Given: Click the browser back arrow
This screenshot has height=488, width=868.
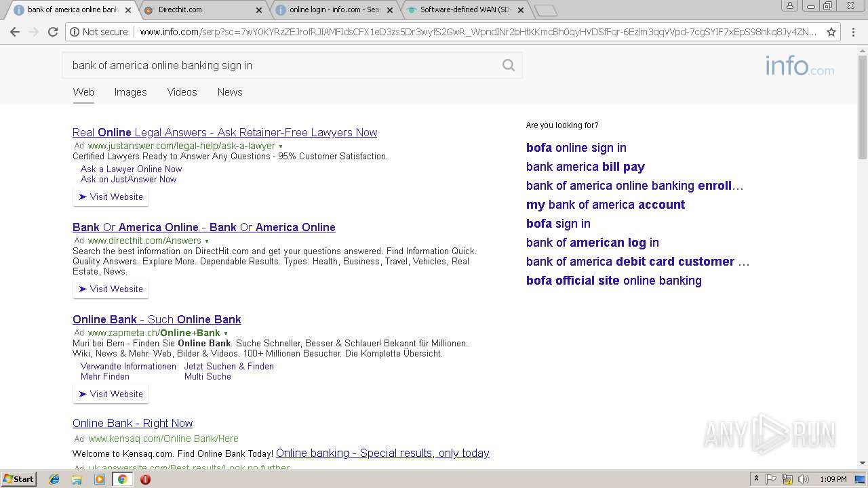Looking at the screenshot, I should pos(15,32).
